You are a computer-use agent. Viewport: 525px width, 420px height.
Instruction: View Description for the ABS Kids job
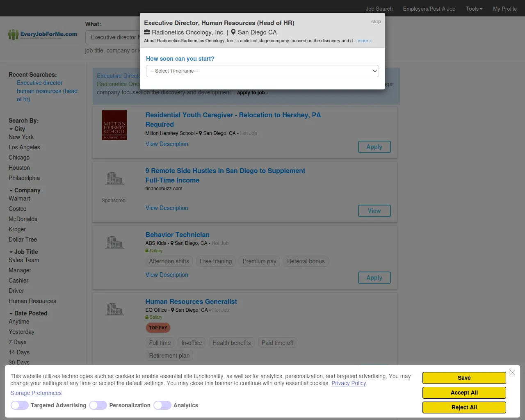(x=167, y=275)
